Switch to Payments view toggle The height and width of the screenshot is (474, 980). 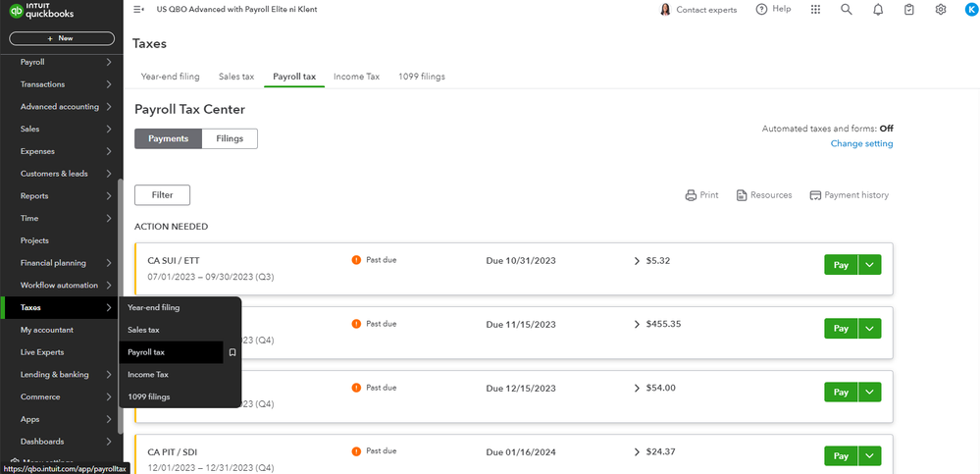point(168,138)
